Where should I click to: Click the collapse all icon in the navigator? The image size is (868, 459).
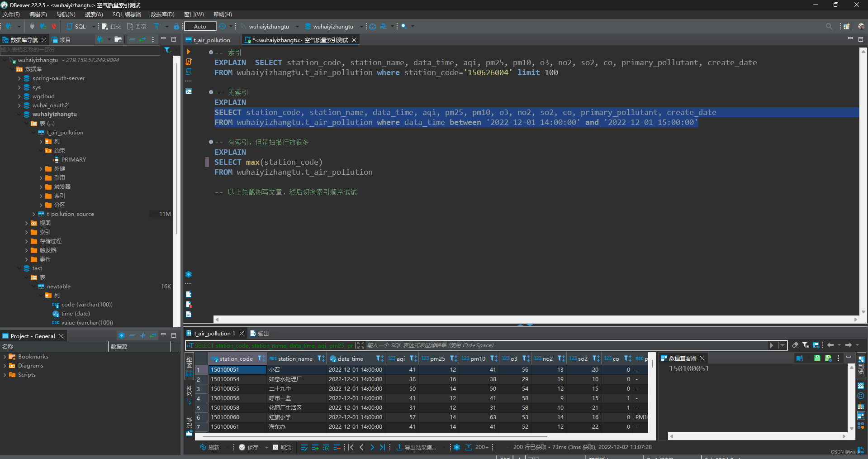[132, 39]
